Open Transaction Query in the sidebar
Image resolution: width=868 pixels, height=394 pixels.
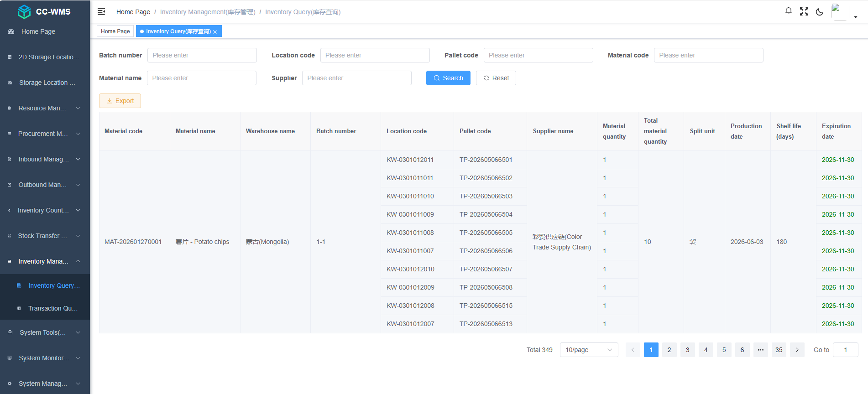coord(45,308)
